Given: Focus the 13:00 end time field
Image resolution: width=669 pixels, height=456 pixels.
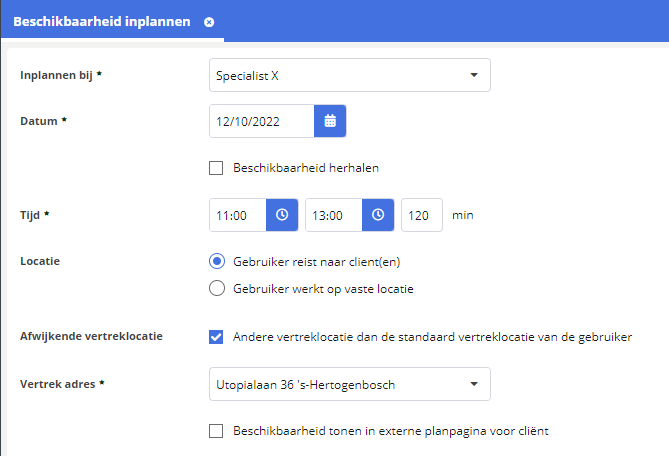Looking at the screenshot, I should pos(333,215).
